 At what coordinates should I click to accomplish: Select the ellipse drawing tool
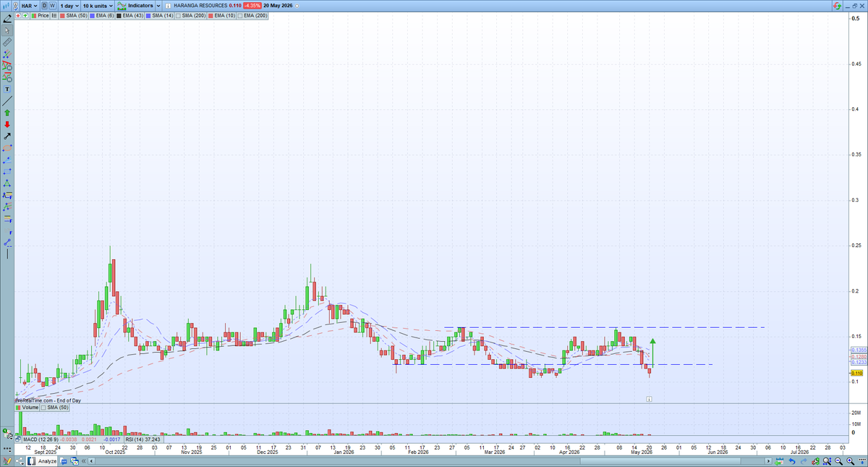click(7, 148)
